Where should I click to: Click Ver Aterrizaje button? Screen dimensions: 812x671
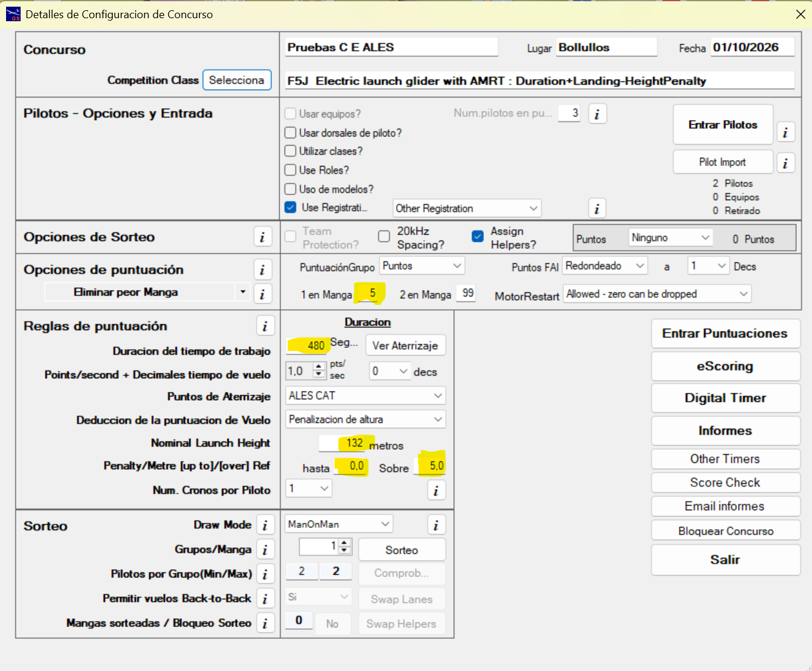405,346
